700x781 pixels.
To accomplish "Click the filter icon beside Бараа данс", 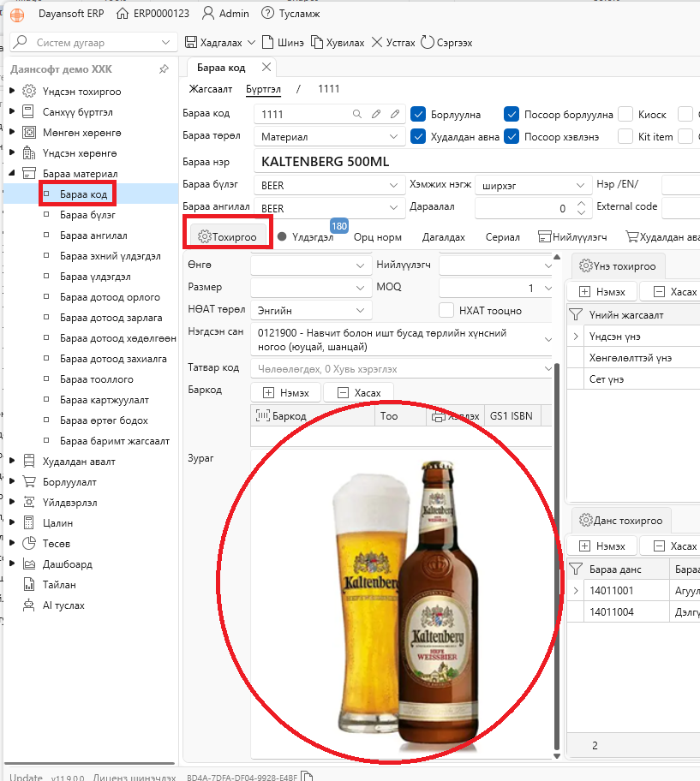I will (x=576, y=569).
